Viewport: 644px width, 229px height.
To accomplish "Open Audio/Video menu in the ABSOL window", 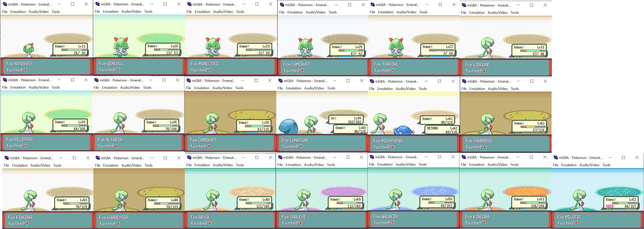I will pos(223,165).
